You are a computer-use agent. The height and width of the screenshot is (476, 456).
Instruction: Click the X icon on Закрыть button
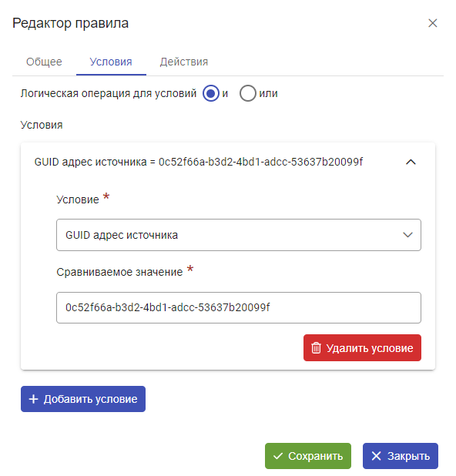(376, 456)
